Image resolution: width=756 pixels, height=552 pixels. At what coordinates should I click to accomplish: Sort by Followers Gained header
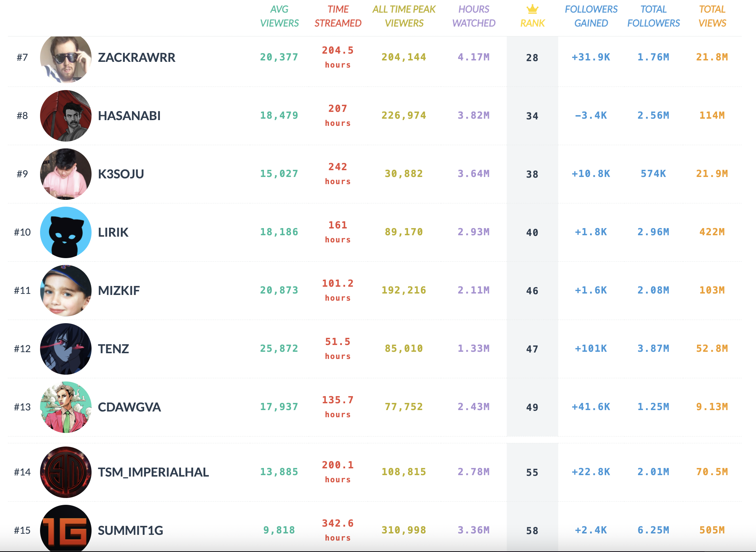591,16
